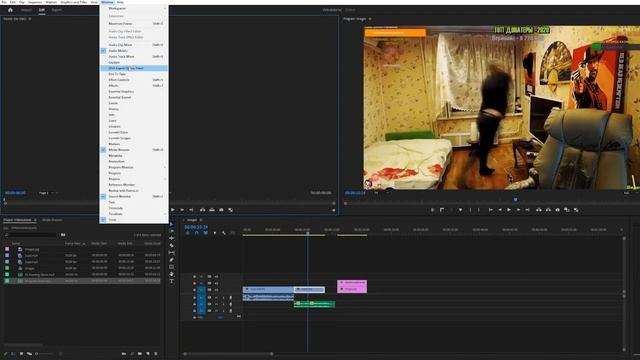640x360 pixels.
Task: Open the Import workspace tab
Action: click(x=26, y=10)
